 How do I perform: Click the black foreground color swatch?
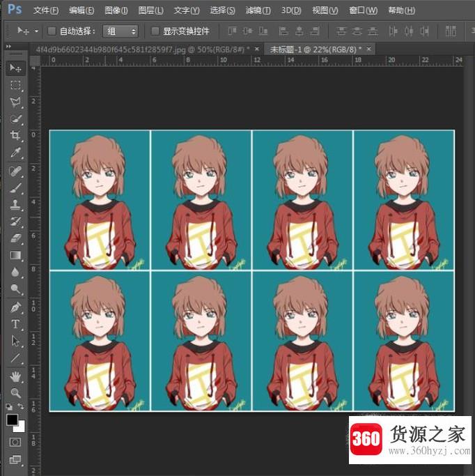[x=12, y=420]
